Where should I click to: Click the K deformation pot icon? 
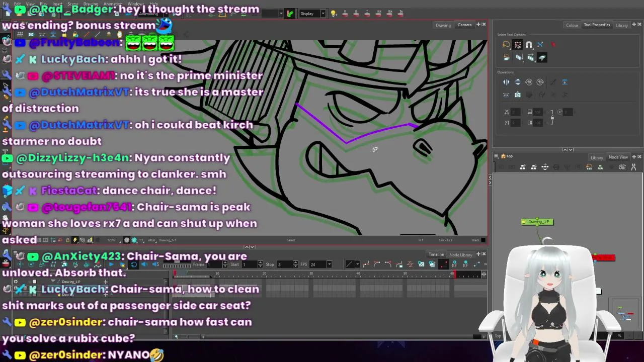point(345,13)
